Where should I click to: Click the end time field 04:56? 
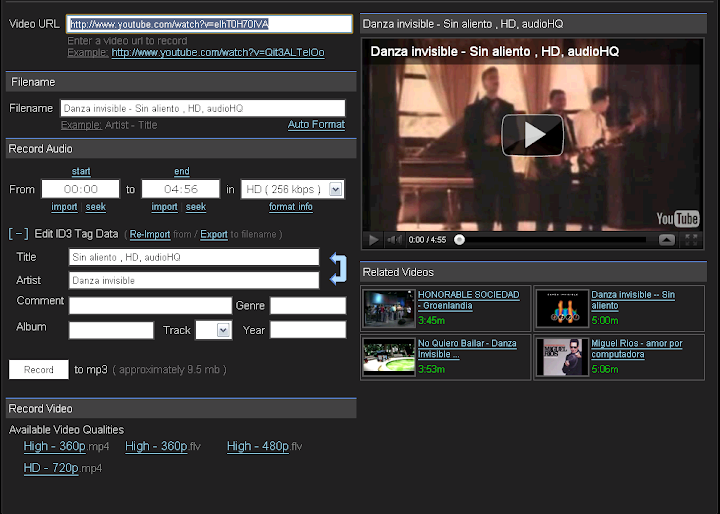coord(181,189)
